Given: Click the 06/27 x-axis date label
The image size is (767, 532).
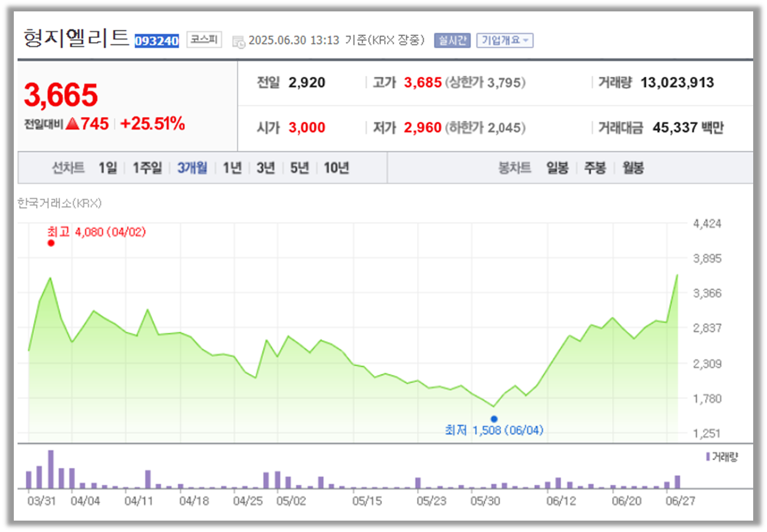Looking at the screenshot, I should pos(681,501).
